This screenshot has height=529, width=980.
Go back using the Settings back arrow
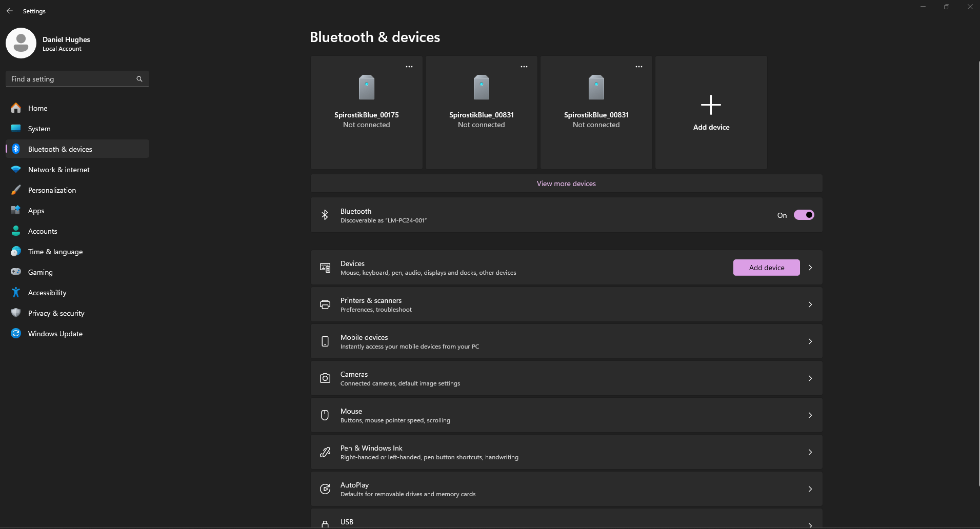click(10, 11)
